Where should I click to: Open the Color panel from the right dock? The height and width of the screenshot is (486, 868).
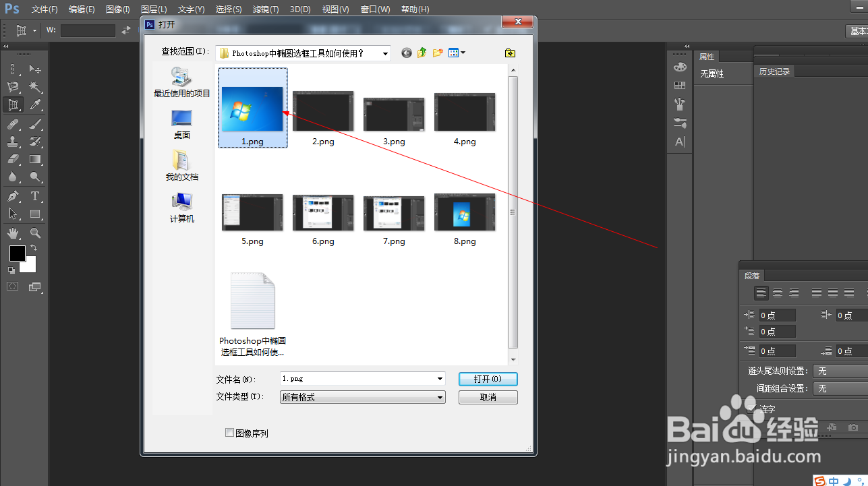(680, 67)
